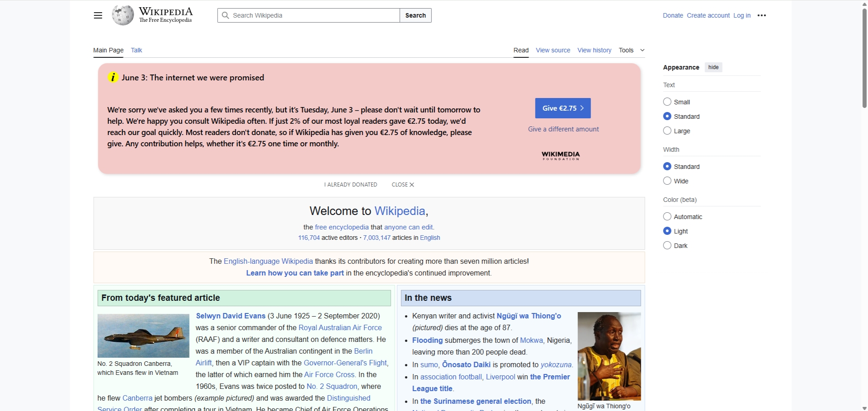This screenshot has height=411, width=868.
Task: Switch to Dark color mode
Action: tap(667, 245)
